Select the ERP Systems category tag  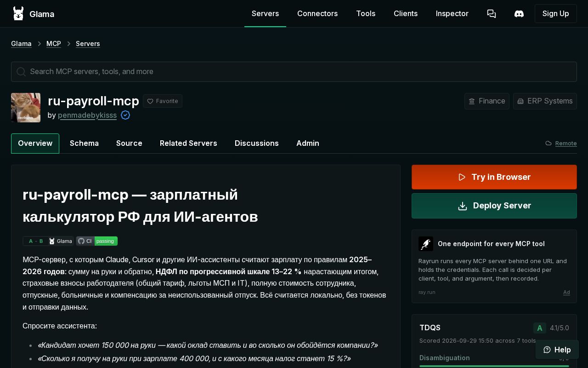(545, 101)
